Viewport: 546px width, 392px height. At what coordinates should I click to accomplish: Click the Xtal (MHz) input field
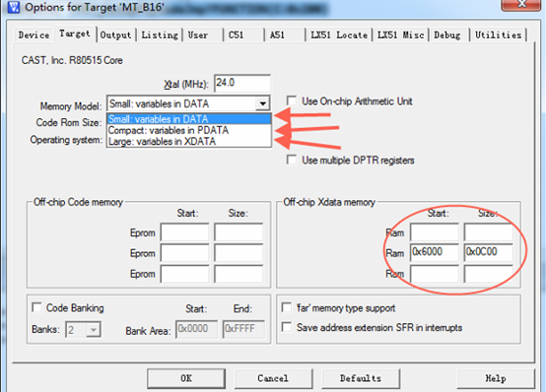(x=242, y=83)
